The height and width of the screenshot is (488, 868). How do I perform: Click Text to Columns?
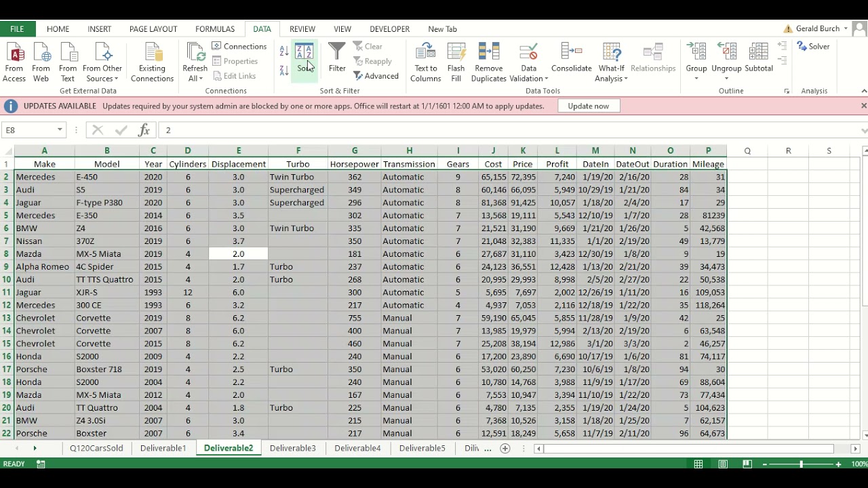(x=426, y=62)
